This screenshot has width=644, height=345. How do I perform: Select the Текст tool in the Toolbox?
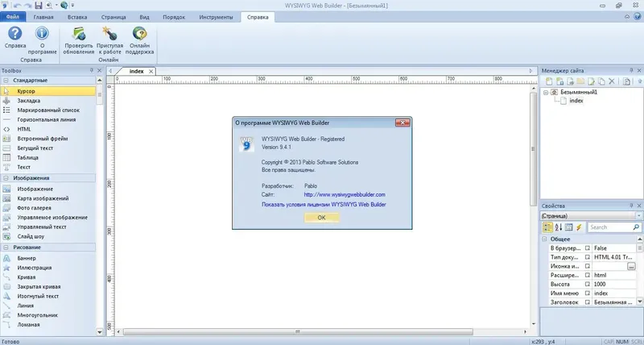click(x=24, y=167)
